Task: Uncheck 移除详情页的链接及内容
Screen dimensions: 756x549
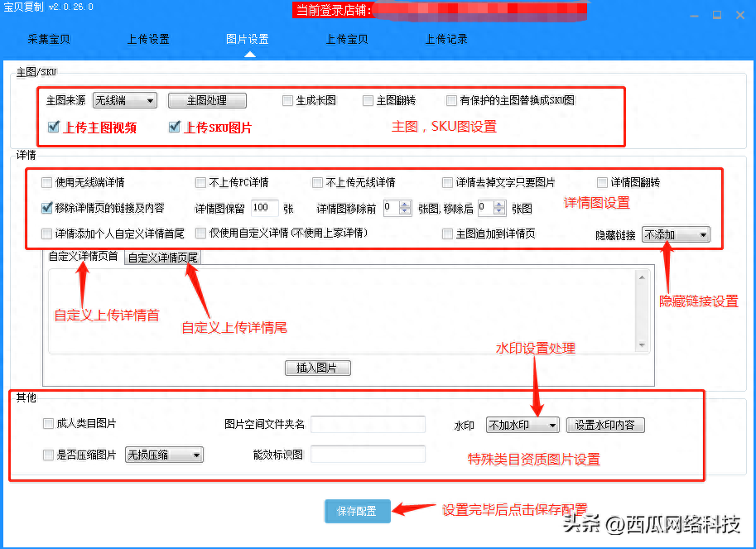Action: coord(47,208)
